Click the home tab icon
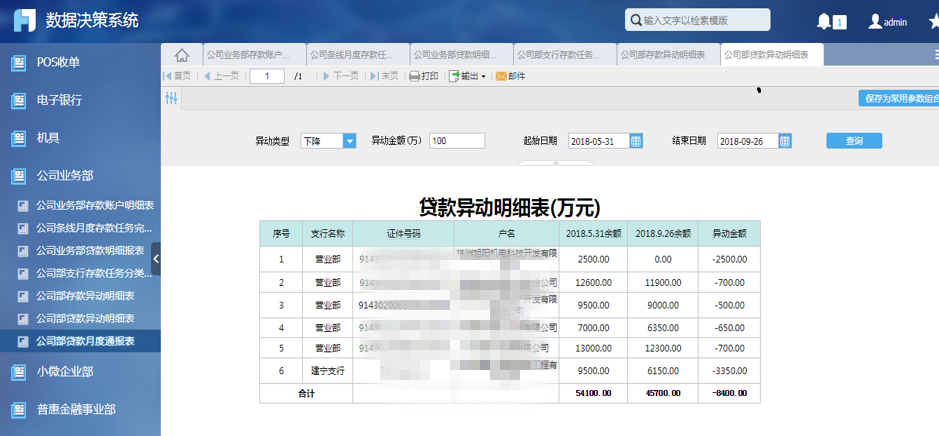 (x=182, y=55)
